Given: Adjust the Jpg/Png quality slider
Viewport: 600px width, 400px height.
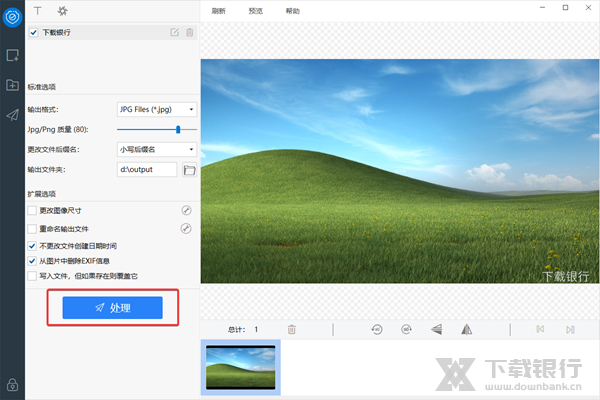Looking at the screenshot, I should [x=178, y=129].
